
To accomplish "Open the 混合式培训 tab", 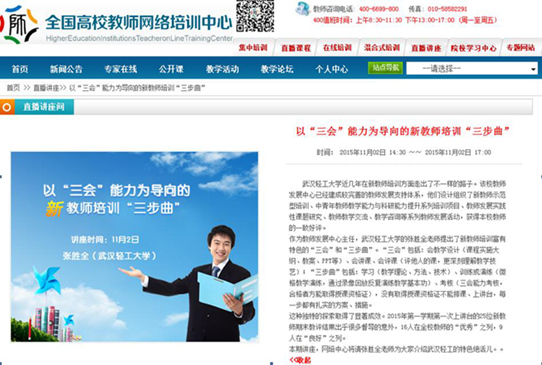I will coord(382,48).
